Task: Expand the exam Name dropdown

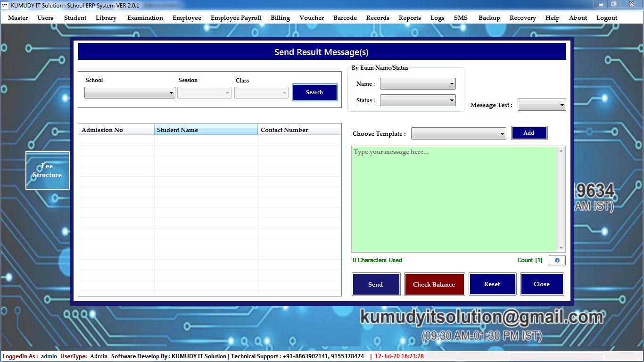Action: pos(418,84)
